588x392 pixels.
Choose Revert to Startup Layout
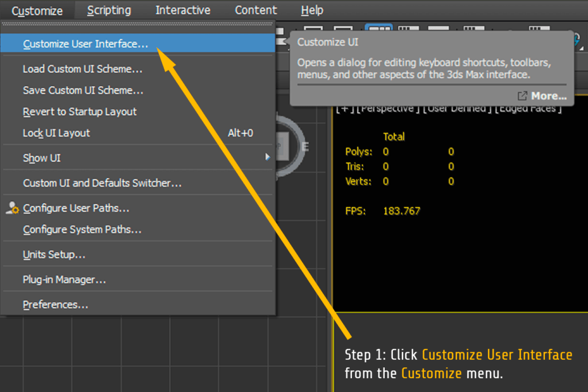point(138,112)
